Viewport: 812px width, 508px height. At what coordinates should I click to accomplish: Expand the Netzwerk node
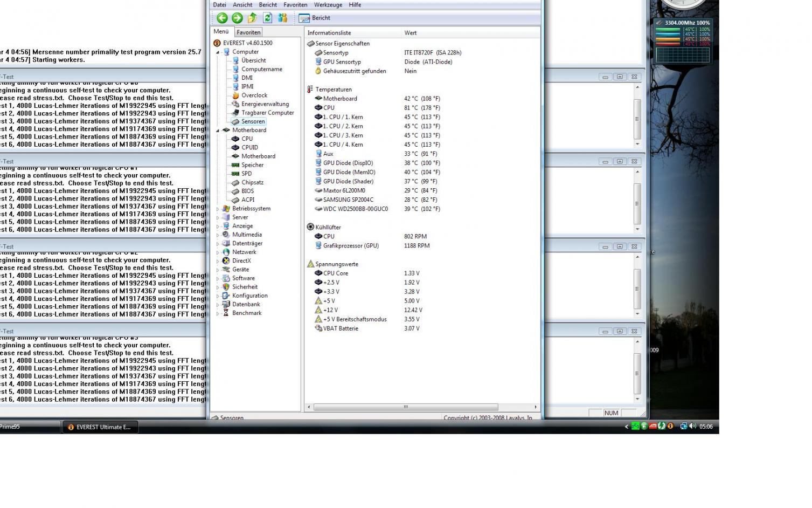218,252
